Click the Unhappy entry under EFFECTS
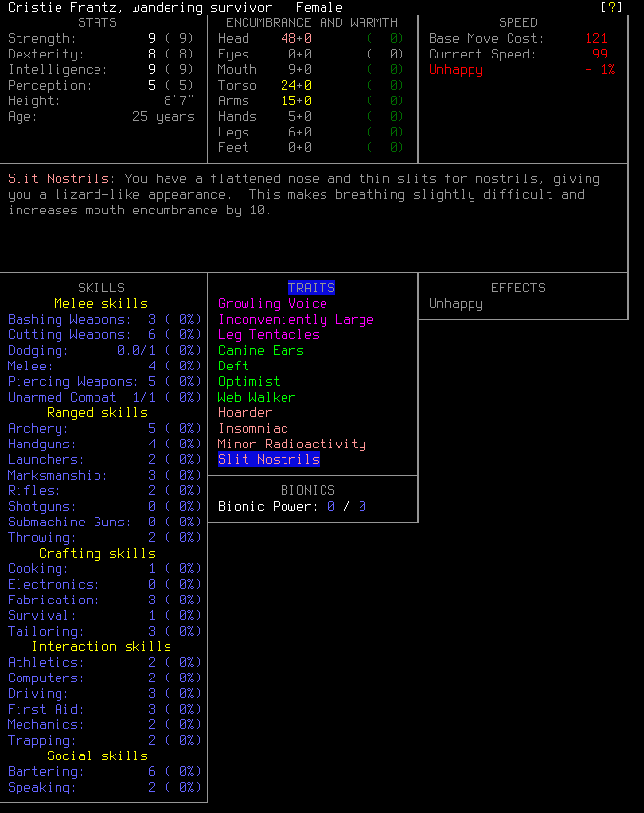 click(x=455, y=304)
